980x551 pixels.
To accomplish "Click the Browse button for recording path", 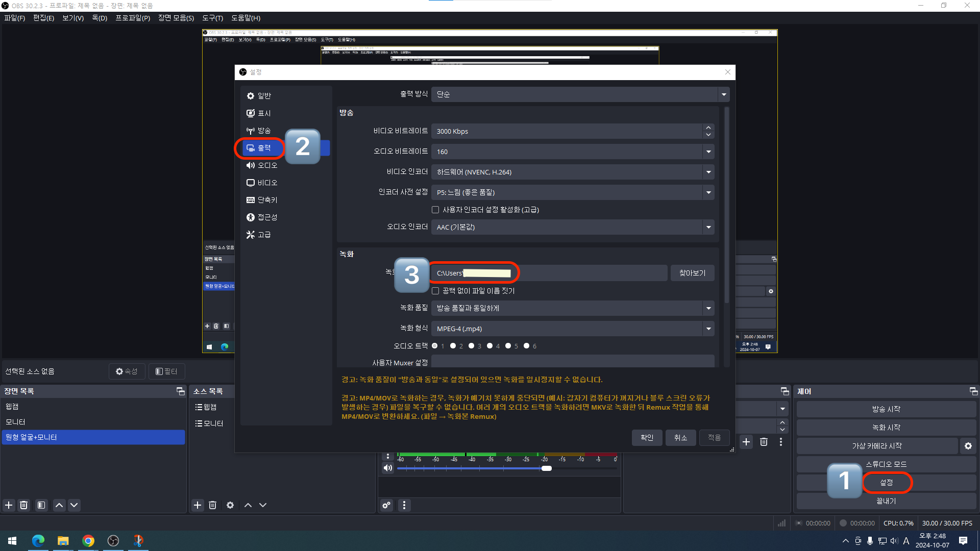I will point(692,273).
